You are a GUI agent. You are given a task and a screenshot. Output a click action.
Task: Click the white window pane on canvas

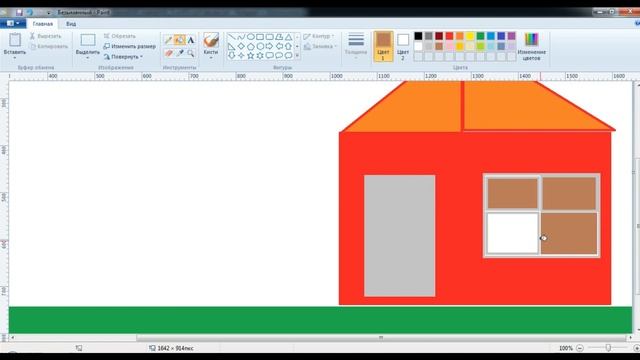[x=513, y=233]
